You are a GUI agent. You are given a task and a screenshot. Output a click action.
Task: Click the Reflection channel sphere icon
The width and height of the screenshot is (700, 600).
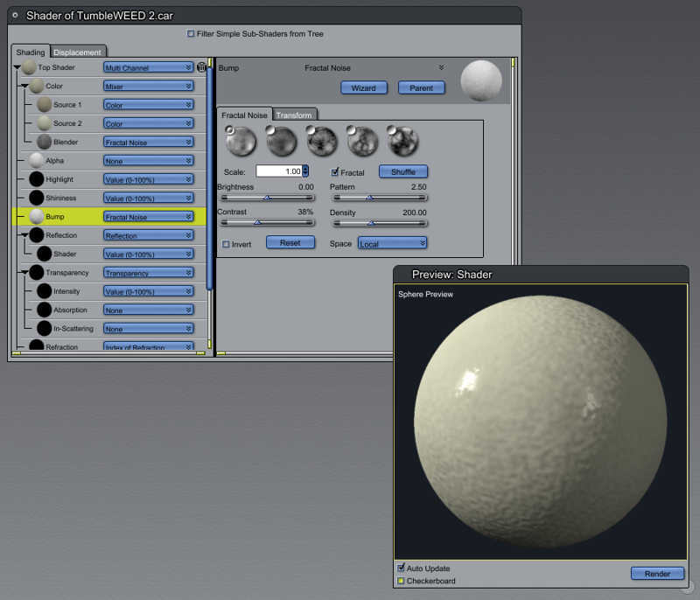pyautogui.click(x=37, y=235)
